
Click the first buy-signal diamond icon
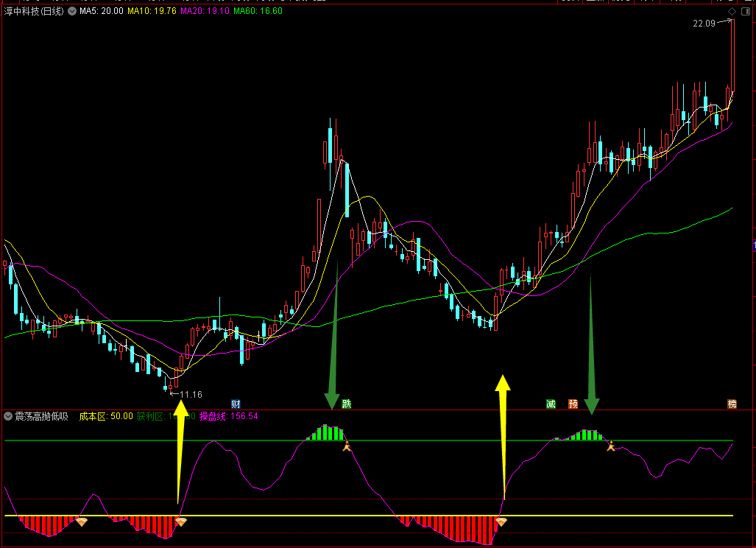coord(82,521)
